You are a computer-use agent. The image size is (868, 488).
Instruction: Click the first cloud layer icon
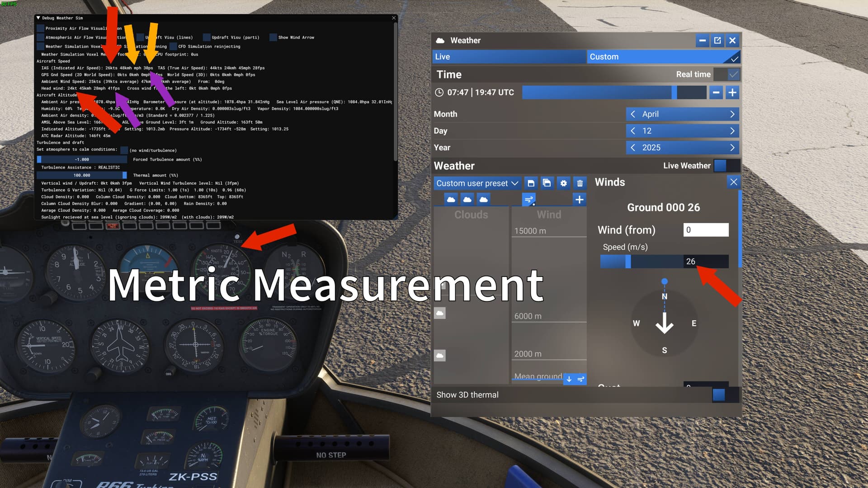tap(451, 199)
